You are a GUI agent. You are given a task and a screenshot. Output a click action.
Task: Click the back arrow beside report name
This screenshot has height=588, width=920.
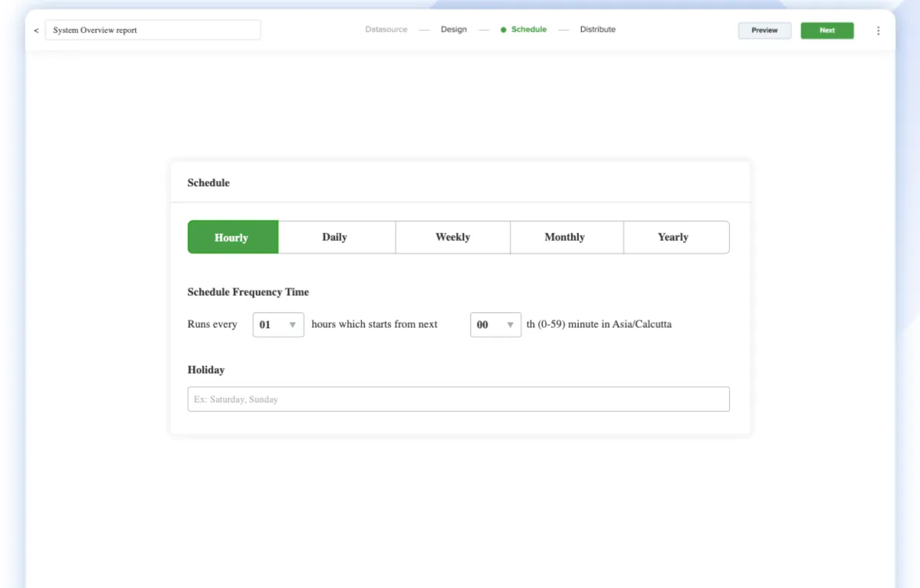tap(36, 31)
